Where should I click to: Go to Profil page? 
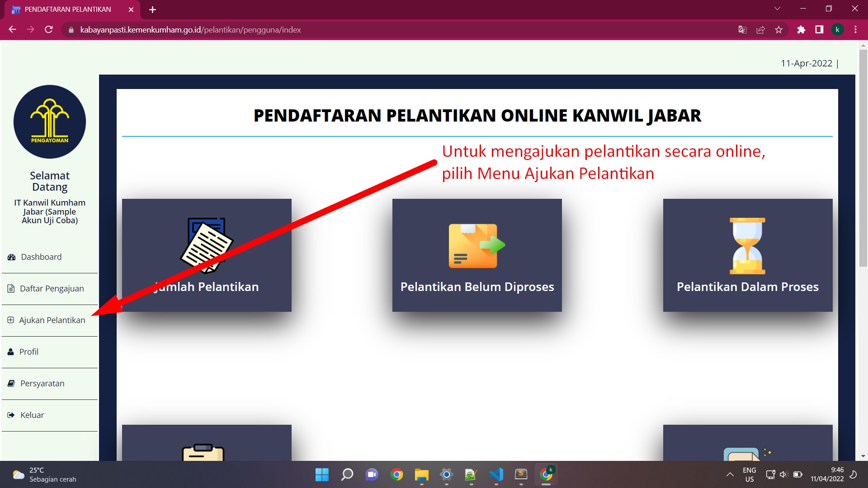tap(28, 352)
